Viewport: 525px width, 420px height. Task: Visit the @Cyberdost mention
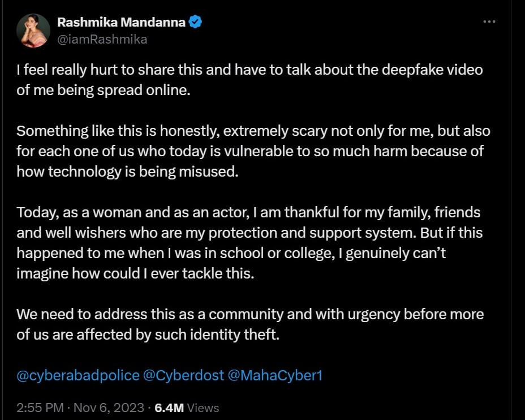184,375
